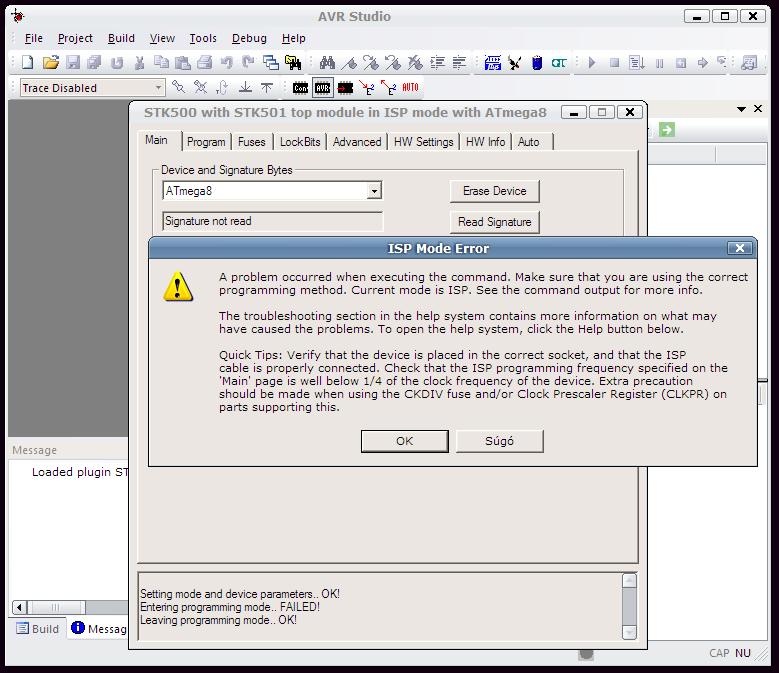The height and width of the screenshot is (673, 779).
Task: Open the Tools menu
Action: pos(203,38)
